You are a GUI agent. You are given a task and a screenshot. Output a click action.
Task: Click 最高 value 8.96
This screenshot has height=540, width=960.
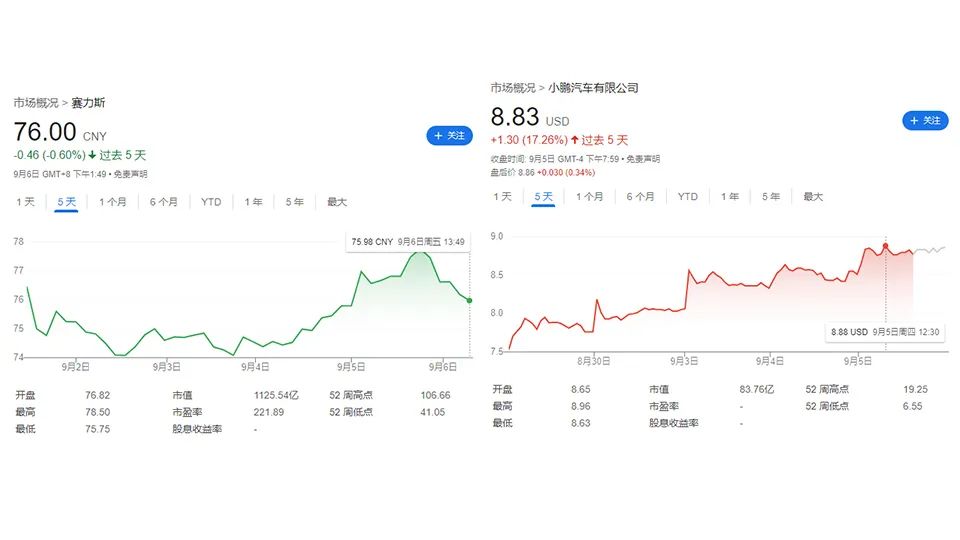pyautogui.click(x=580, y=406)
